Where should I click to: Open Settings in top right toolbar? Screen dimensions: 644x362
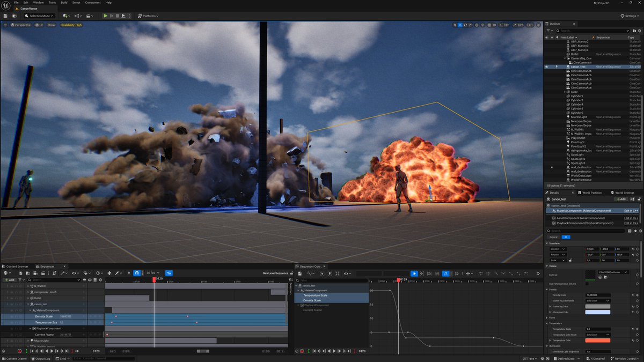click(x=630, y=16)
